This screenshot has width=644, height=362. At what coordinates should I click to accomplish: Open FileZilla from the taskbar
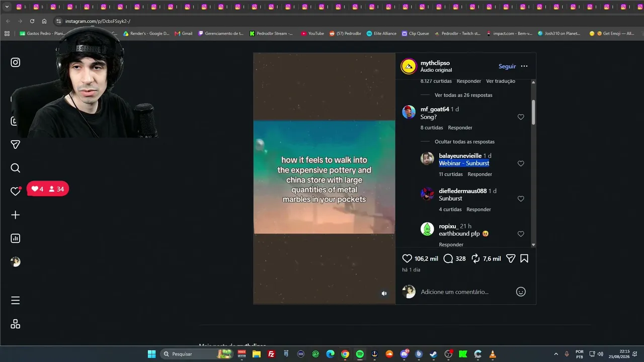[271, 354]
